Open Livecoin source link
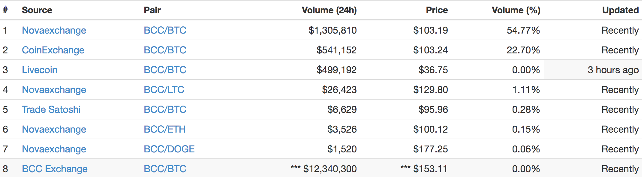The image size is (644, 177). tap(40, 70)
